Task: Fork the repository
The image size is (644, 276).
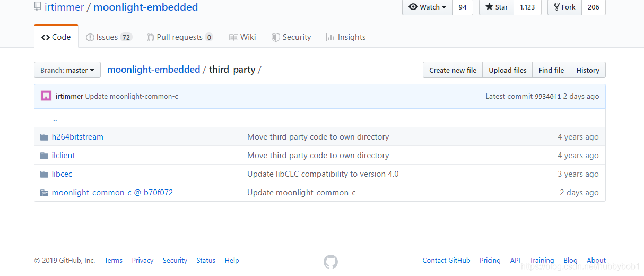Action: 564,7
